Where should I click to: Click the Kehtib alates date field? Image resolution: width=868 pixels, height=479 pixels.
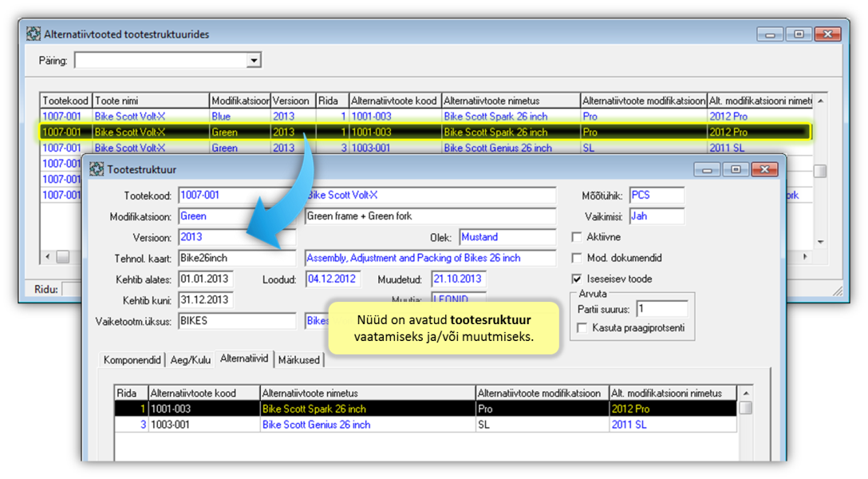pyautogui.click(x=205, y=279)
